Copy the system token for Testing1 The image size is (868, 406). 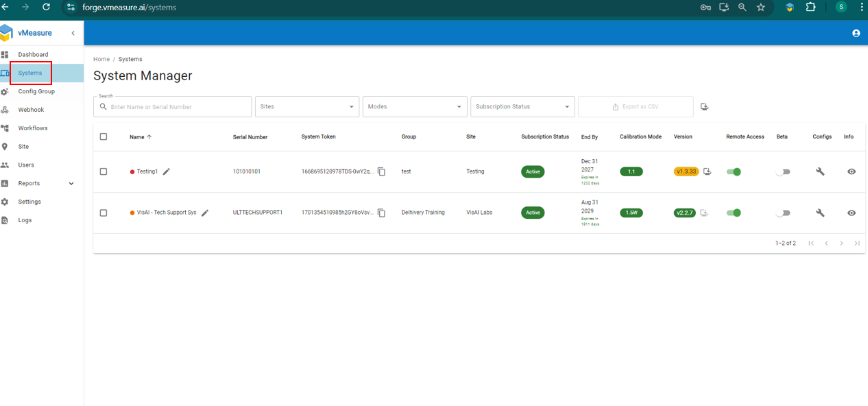(x=382, y=171)
